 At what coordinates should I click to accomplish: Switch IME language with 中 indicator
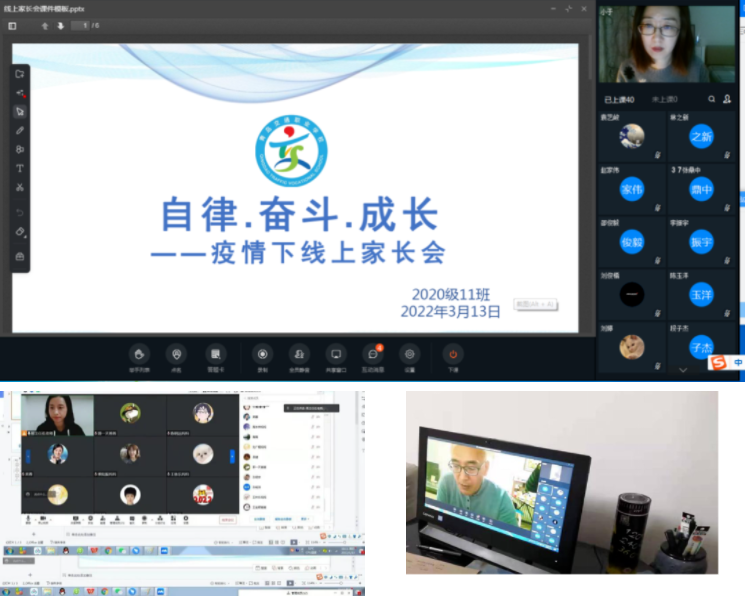tap(738, 363)
